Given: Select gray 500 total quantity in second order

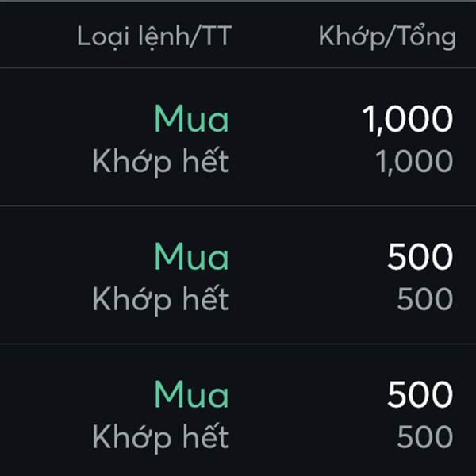Looking at the screenshot, I should (x=425, y=299).
